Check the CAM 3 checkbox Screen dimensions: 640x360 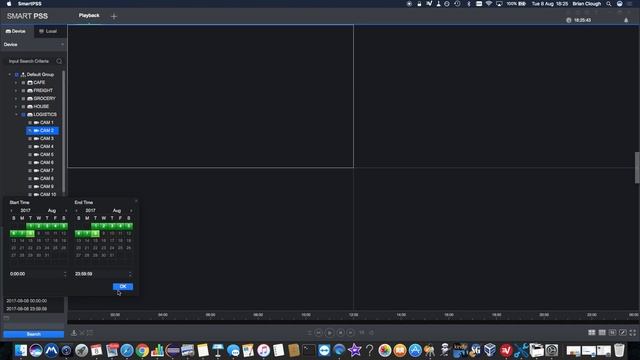[30, 139]
